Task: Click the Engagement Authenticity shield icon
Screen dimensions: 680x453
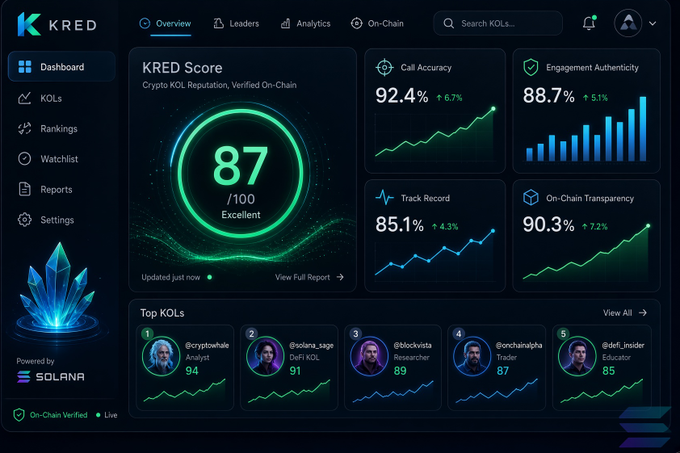Action: pyautogui.click(x=531, y=67)
